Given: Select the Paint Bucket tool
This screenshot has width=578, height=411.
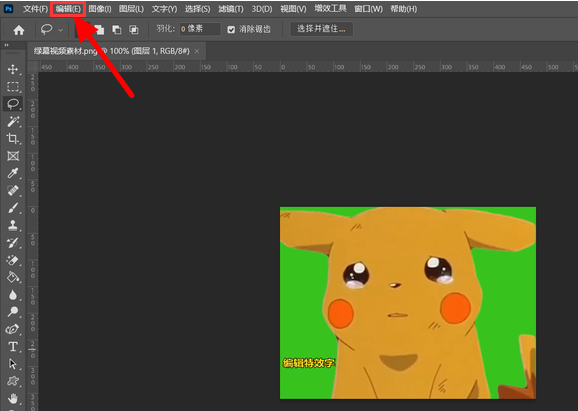Looking at the screenshot, I should pos(13,277).
